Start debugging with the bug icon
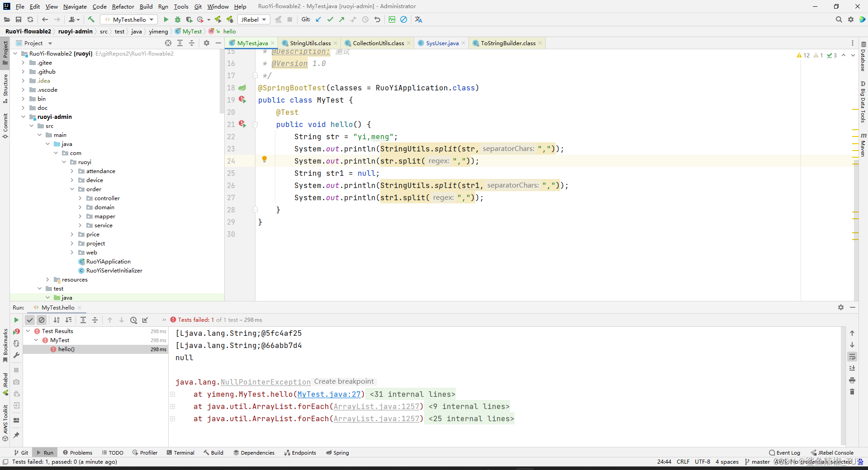This screenshot has height=470, width=868. pyautogui.click(x=178, y=19)
